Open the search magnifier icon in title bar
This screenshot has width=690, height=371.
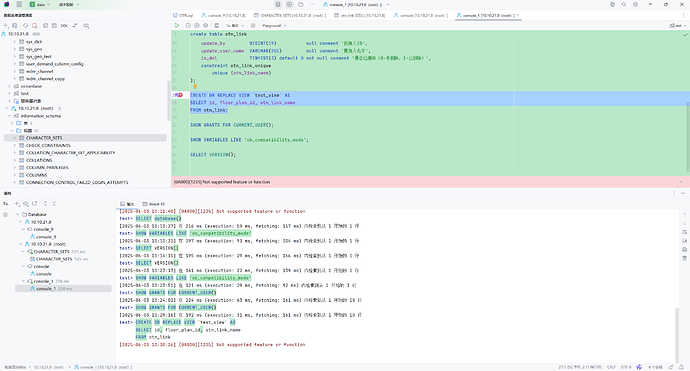tap(624, 4)
